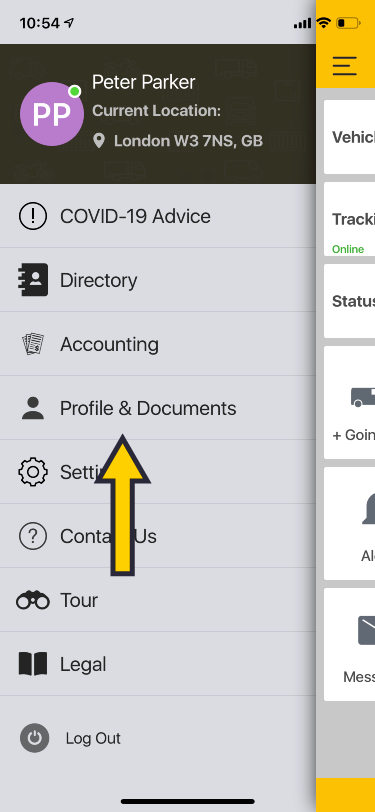Close the drawer with the hamburger menu icon
This screenshot has height=812, width=375.
tap(345, 66)
